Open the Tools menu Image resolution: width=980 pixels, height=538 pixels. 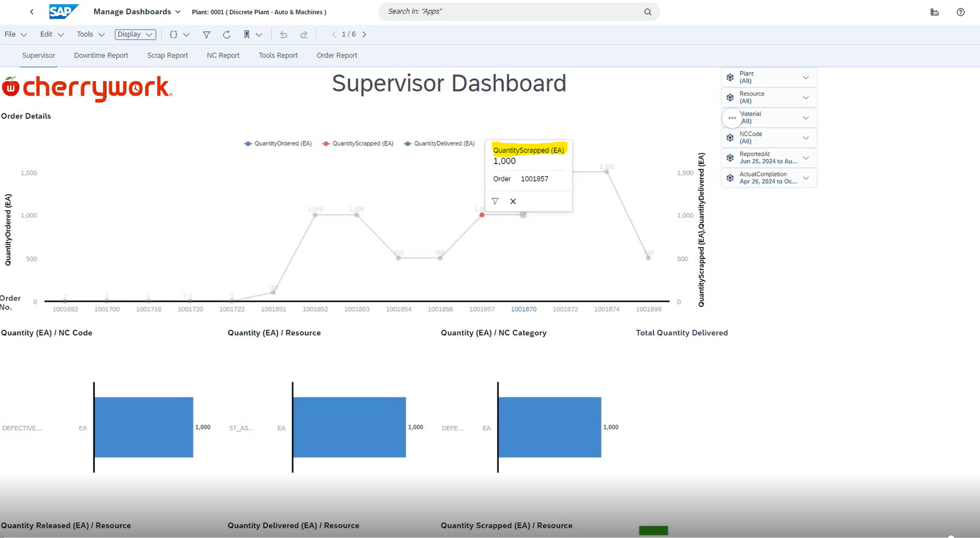pos(86,34)
